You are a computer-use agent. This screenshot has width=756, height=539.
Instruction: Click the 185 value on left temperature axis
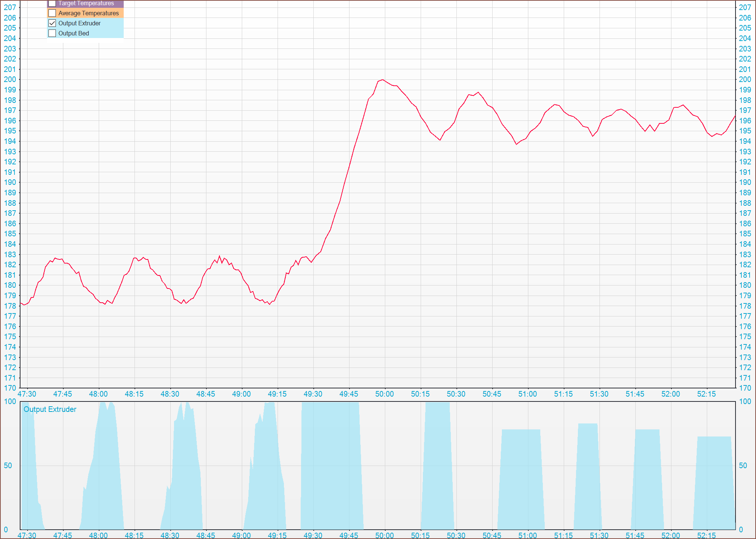[10, 234]
